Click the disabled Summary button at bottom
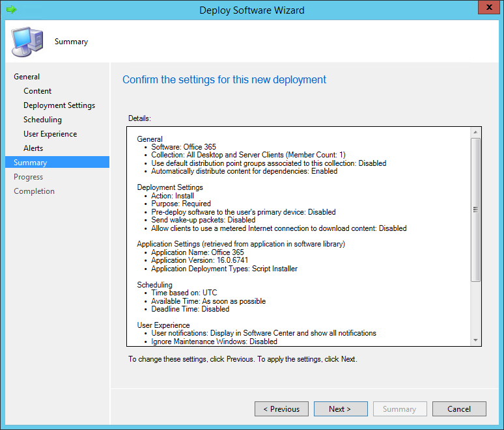This screenshot has width=504, height=430. [x=400, y=409]
